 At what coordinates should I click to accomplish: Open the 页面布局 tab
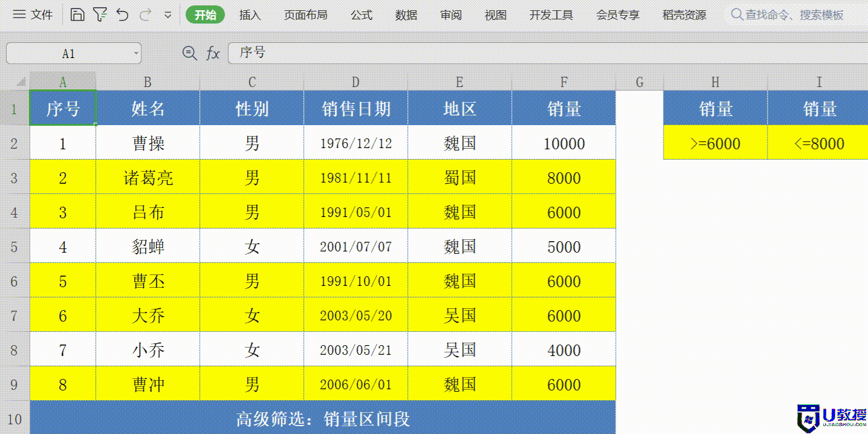click(x=305, y=15)
